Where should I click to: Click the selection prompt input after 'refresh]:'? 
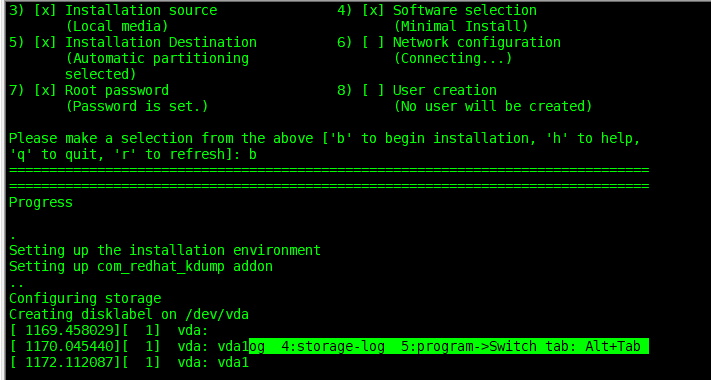point(253,155)
